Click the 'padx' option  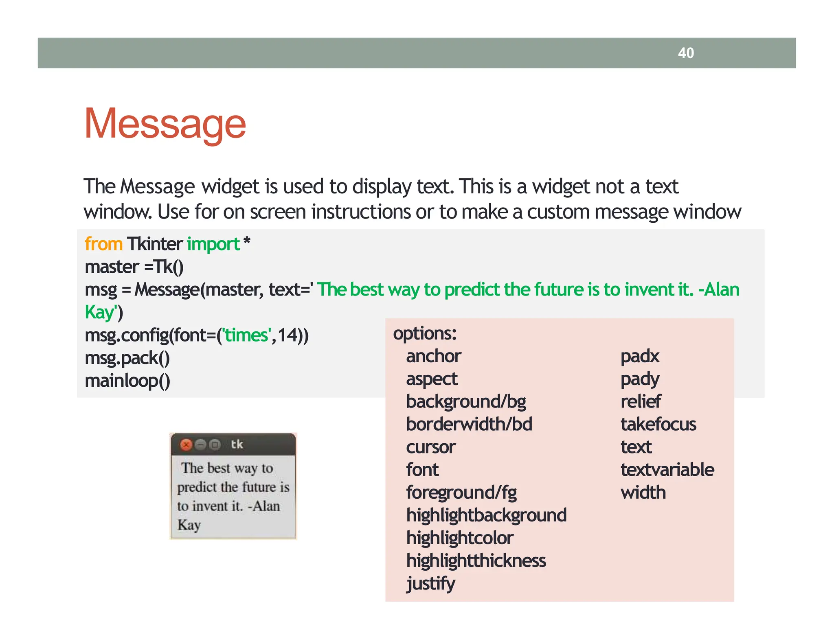click(640, 357)
